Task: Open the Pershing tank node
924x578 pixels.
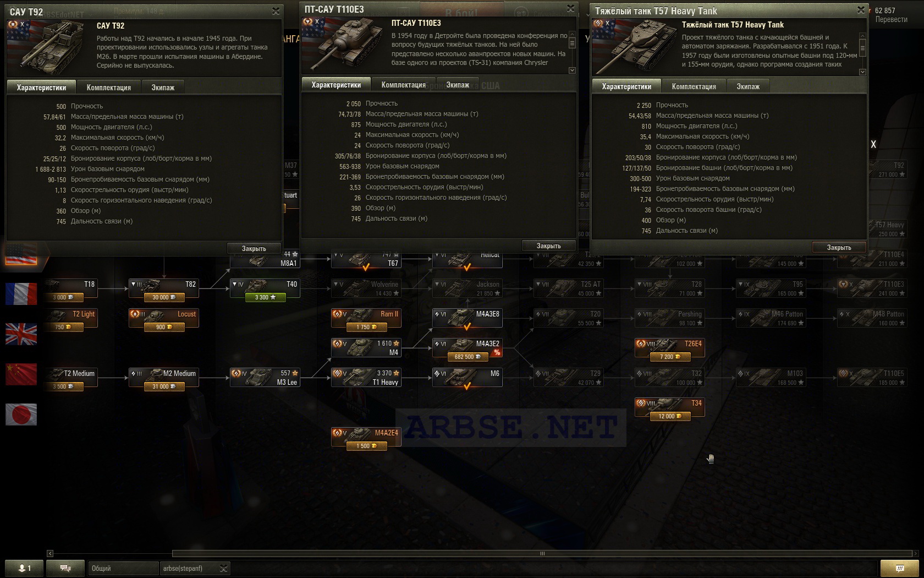Action: tap(670, 319)
